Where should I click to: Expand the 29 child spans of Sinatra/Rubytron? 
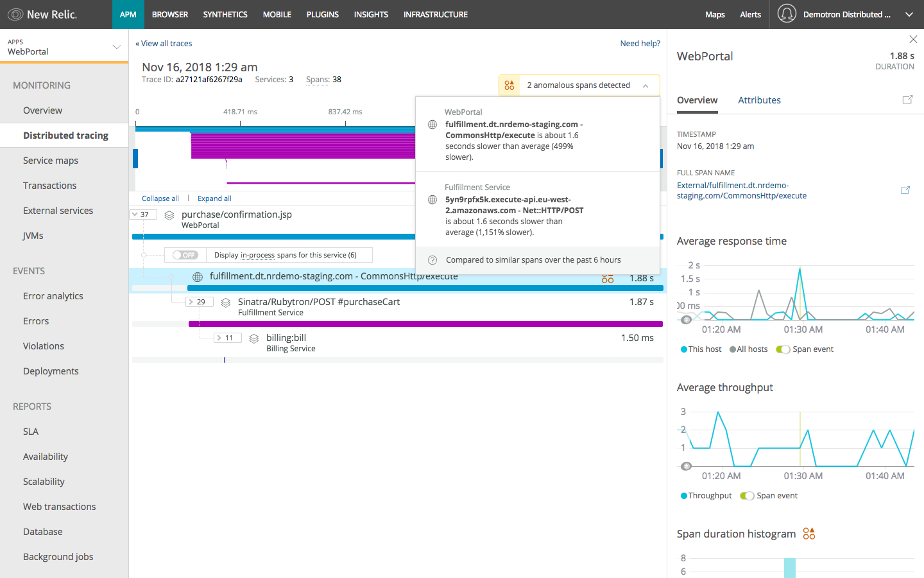pos(200,302)
